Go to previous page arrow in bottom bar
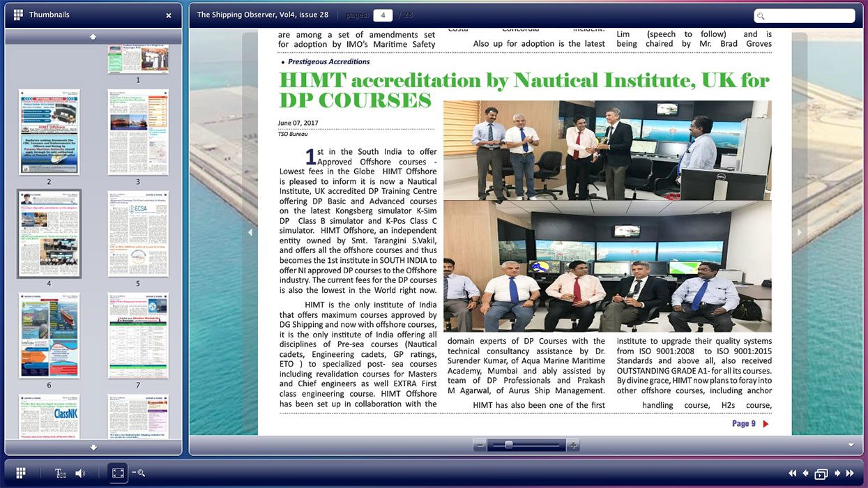Image resolution: width=868 pixels, height=488 pixels. click(806, 473)
